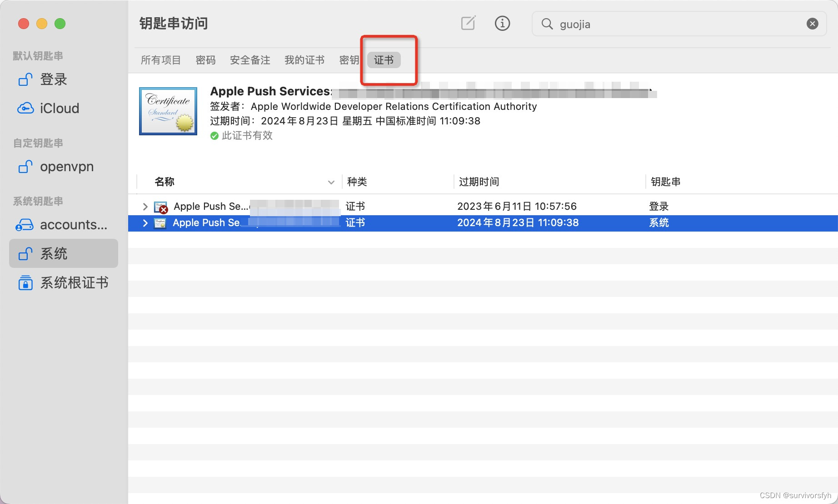Select the 证书 tab
Image resolution: width=838 pixels, height=504 pixels.
tap(384, 60)
